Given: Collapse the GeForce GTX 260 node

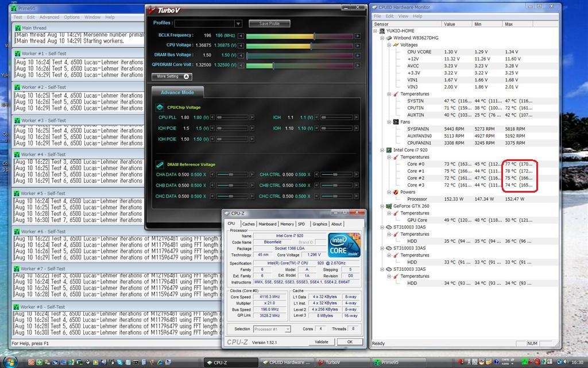Looking at the screenshot, I should tap(382, 206).
